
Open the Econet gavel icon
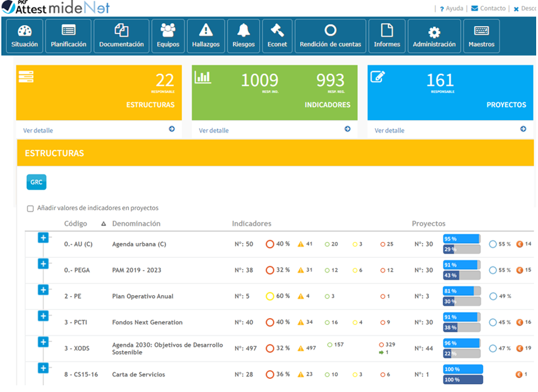click(277, 30)
